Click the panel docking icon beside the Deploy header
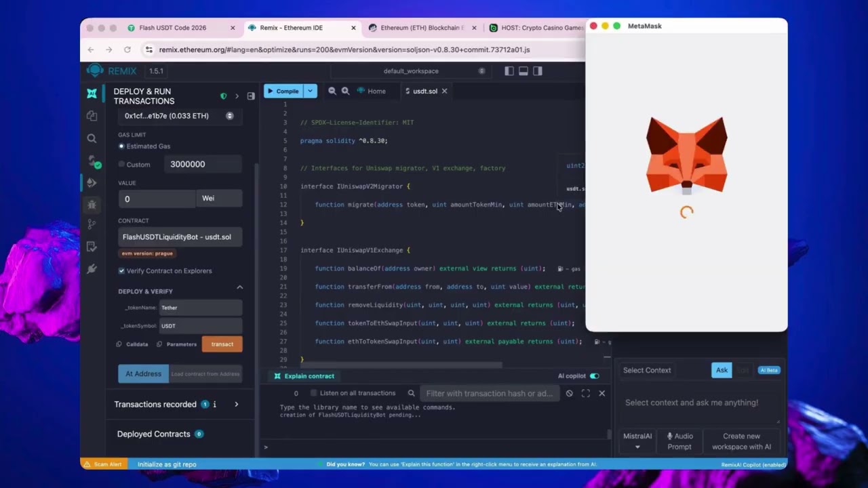Screen dimensions: 868x488 251,96
